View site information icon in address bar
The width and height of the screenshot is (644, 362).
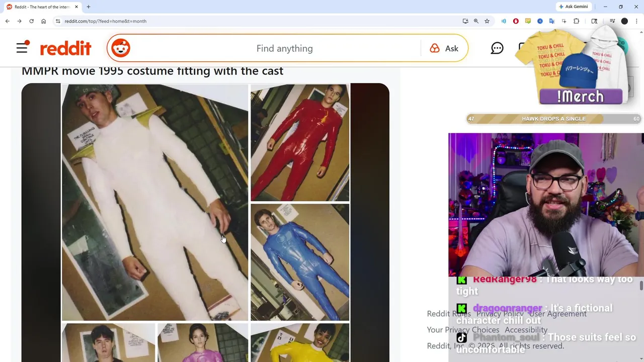pos(58,21)
